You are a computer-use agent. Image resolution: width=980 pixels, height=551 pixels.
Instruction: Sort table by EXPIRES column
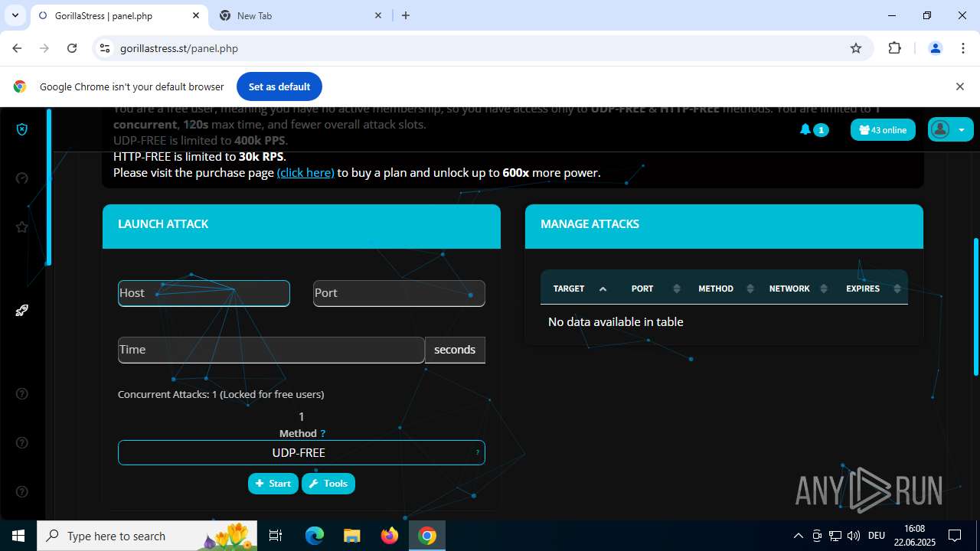872,289
